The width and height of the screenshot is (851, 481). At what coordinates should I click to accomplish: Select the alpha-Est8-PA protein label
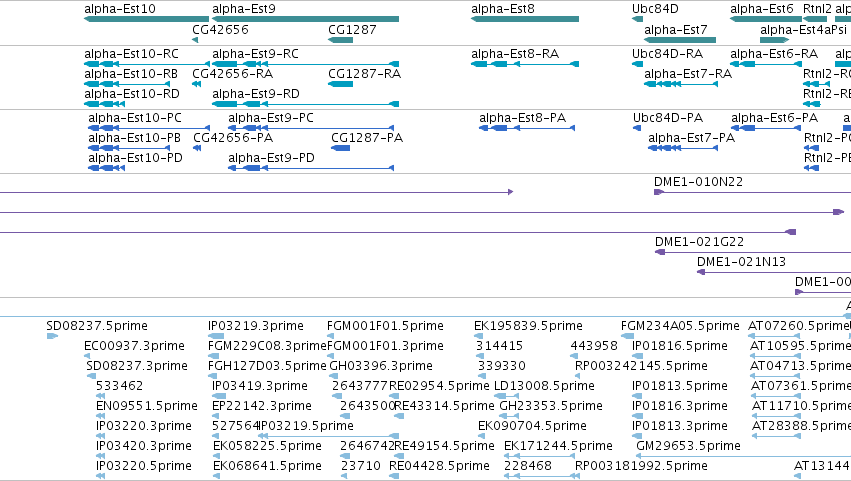coord(522,118)
